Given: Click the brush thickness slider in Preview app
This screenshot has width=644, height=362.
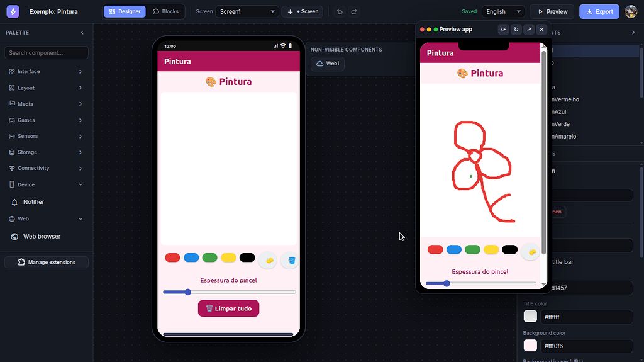Looking at the screenshot, I should click(x=481, y=283).
